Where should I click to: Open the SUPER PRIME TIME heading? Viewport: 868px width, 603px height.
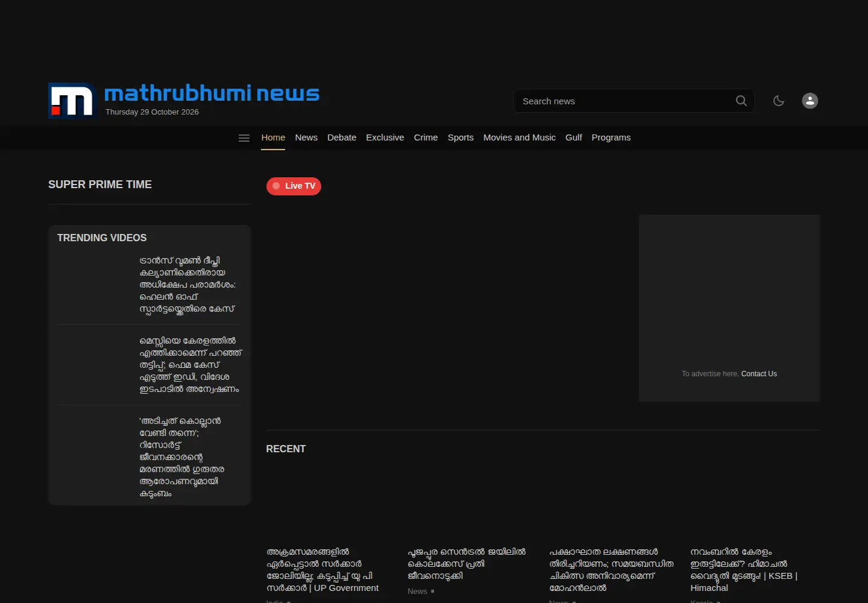[100, 185]
